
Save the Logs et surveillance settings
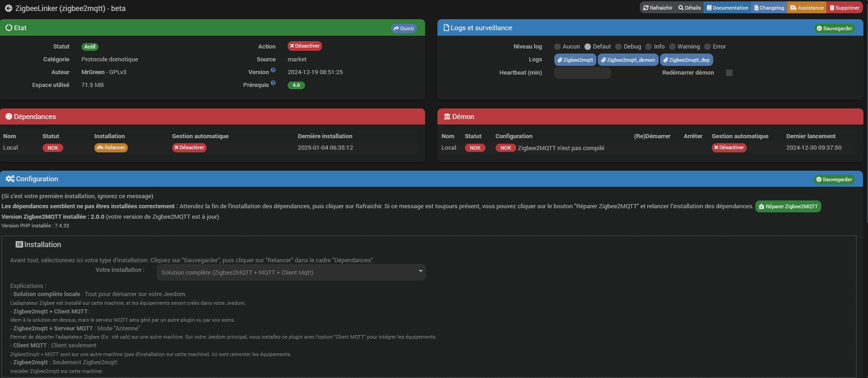coord(835,28)
